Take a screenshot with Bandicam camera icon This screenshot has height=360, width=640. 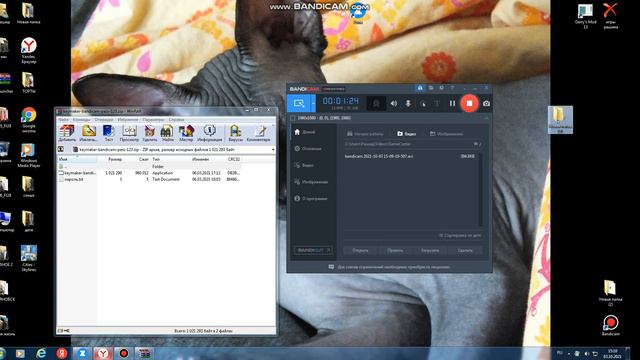click(486, 104)
